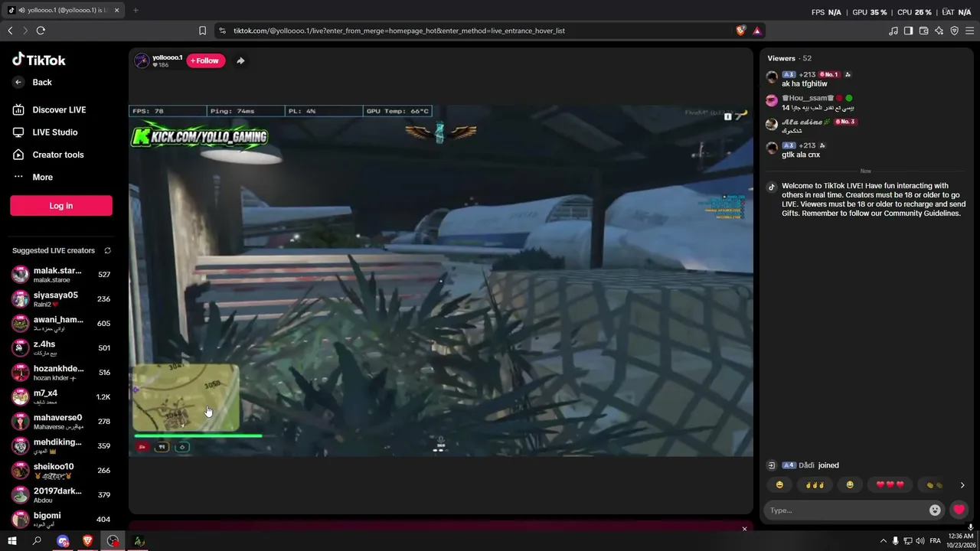Viewport: 980px width, 551px height.
Task: Open the browser hamburger menu
Action: pos(969,31)
